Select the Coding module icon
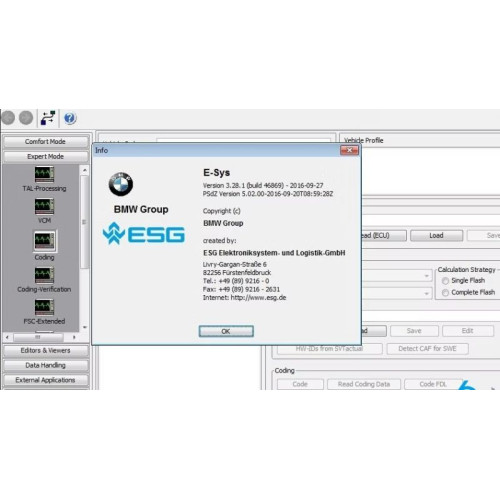500x500 pixels. coord(44,241)
